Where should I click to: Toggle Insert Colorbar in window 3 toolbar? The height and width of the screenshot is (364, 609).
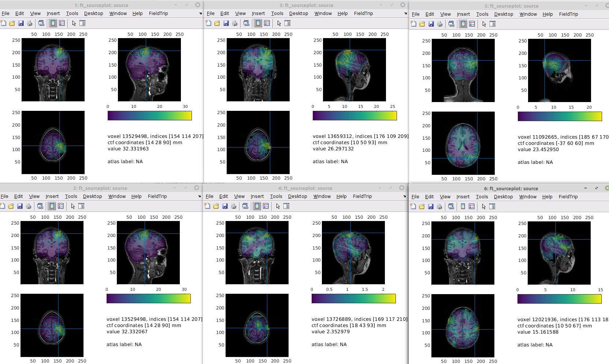pyautogui.click(x=258, y=23)
